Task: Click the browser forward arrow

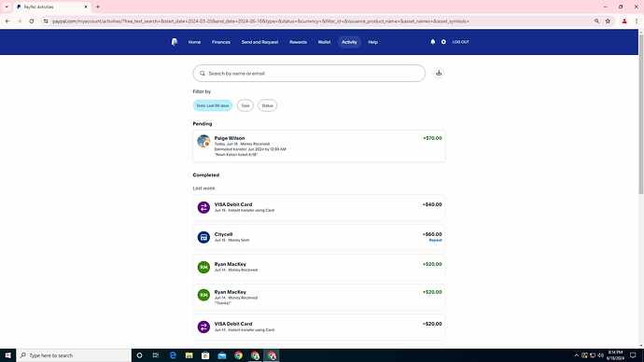Action: [x=20, y=21]
